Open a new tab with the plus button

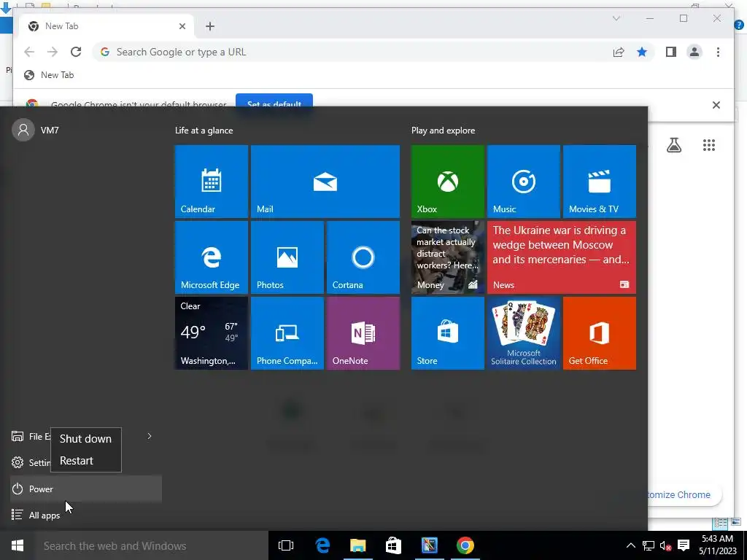click(210, 26)
